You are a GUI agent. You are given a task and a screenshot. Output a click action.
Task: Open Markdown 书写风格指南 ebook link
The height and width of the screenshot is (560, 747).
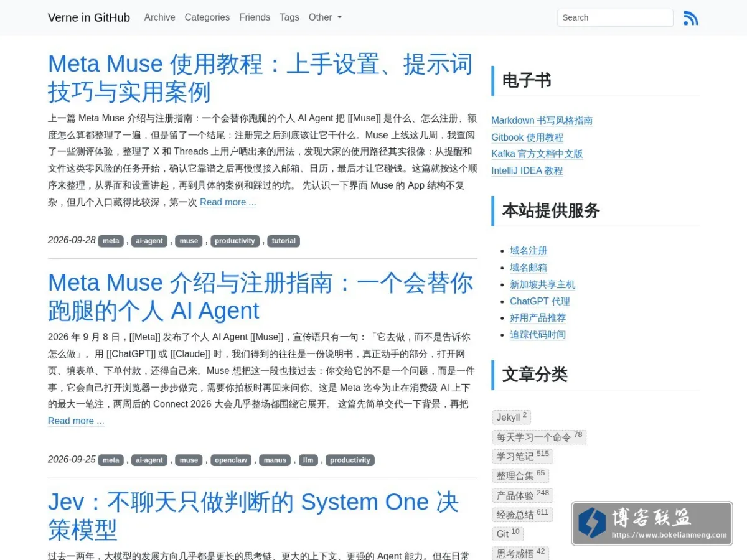pos(542,121)
